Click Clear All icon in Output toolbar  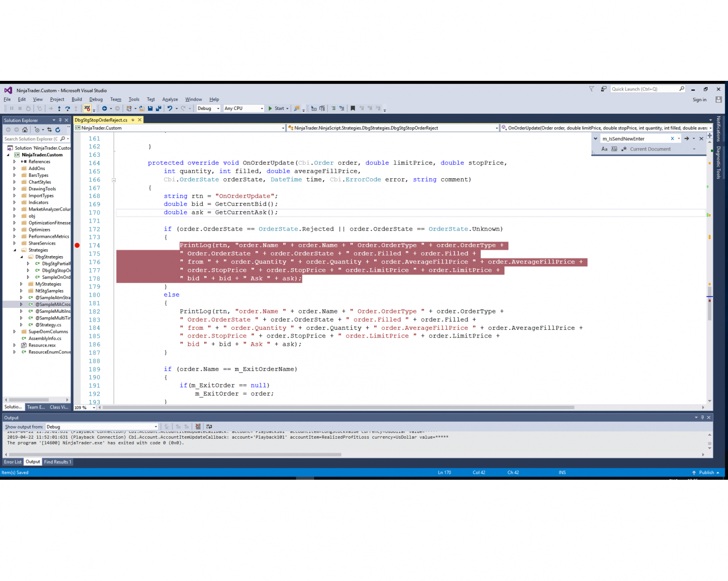click(198, 427)
